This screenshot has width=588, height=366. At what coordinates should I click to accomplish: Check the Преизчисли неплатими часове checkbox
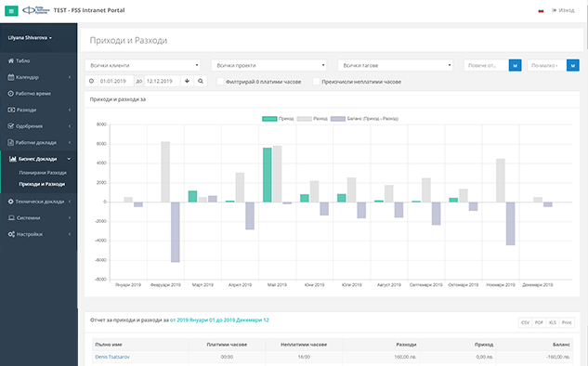pos(317,82)
